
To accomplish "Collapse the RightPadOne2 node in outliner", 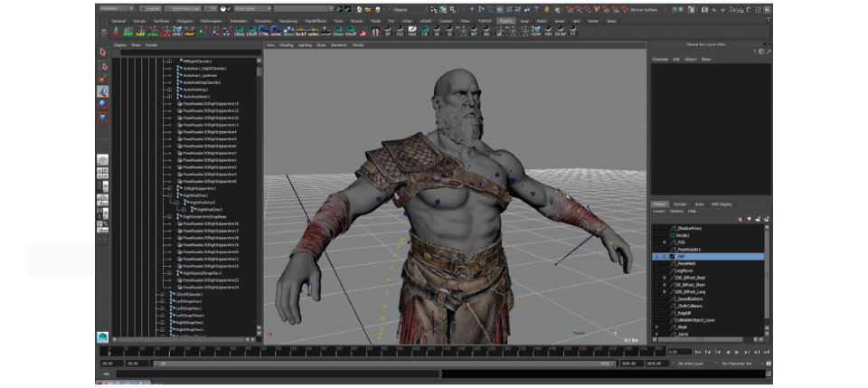I will pos(177,203).
